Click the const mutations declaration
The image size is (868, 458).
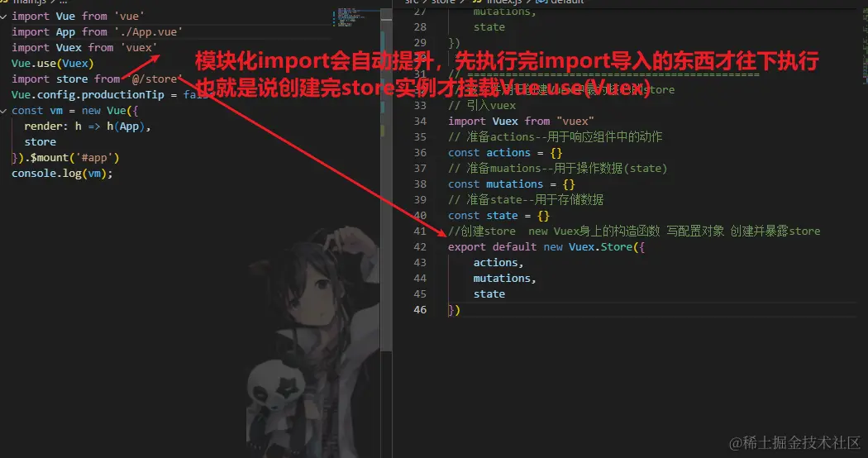tap(512, 184)
